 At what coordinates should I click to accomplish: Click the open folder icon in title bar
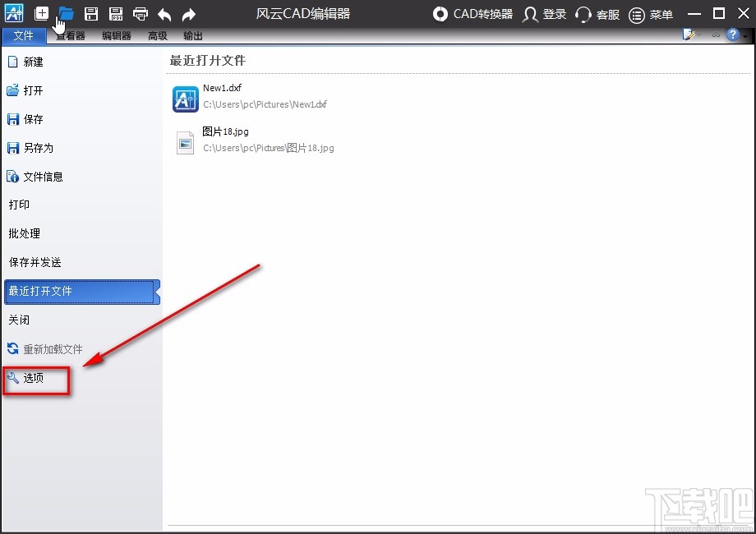pos(67,13)
